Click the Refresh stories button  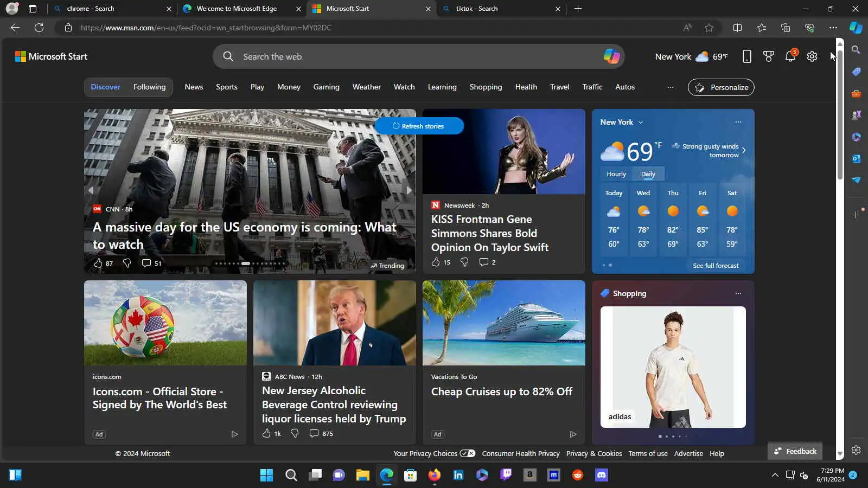pyautogui.click(x=419, y=126)
